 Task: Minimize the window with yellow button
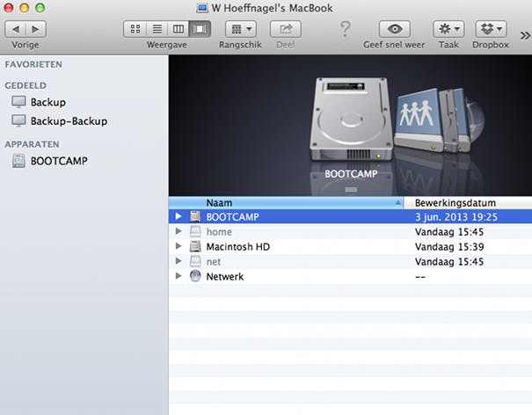pos(25,8)
